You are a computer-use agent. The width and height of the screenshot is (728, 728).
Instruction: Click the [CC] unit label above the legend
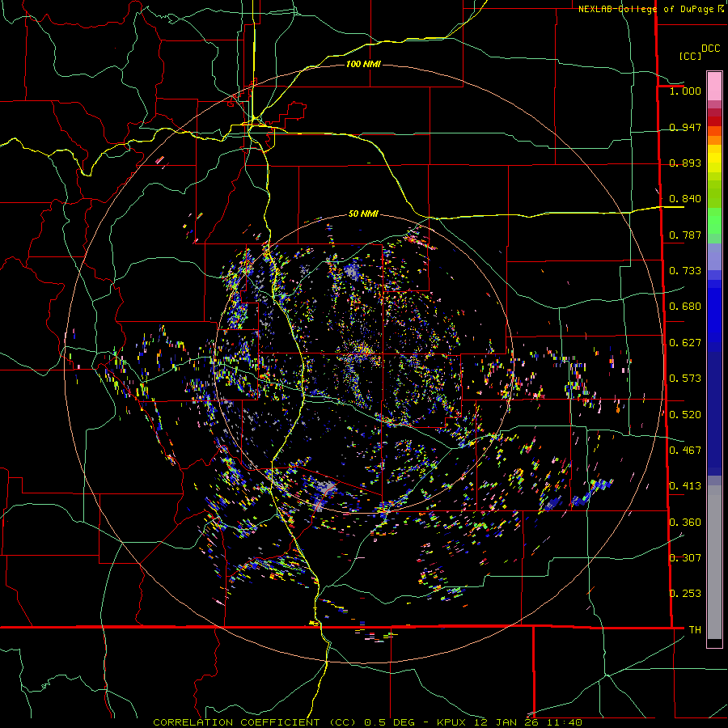691,56
